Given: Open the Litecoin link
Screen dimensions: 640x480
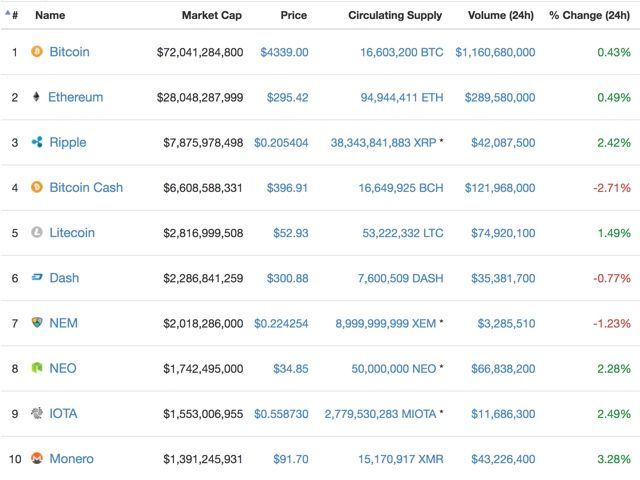Looking at the screenshot, I should click(72, 233).
